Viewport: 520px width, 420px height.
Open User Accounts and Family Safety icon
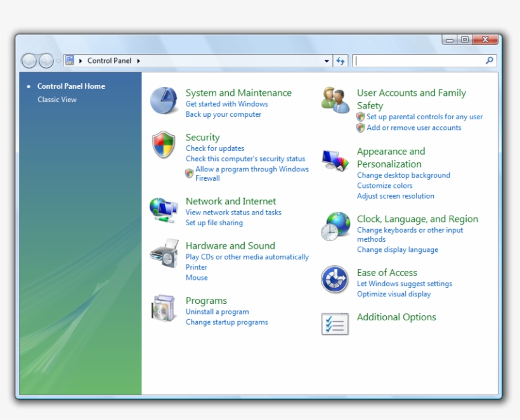[x=335, y=100]
